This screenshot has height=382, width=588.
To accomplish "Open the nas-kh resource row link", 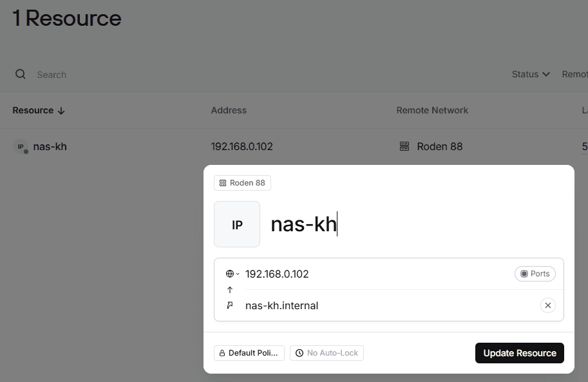I will pyautogui.click(x=50, y=146).
